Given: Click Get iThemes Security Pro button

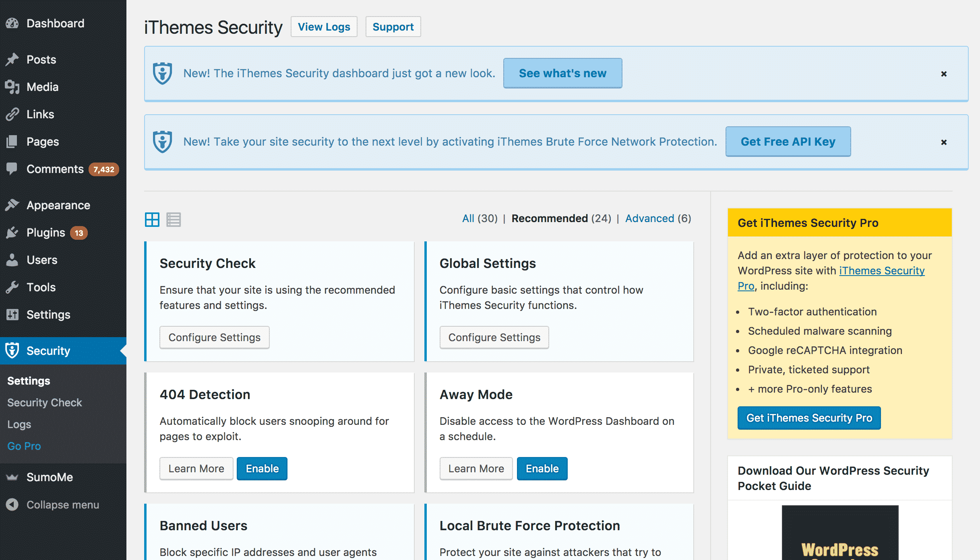Looking at the screenshot, I should point(809,418).
